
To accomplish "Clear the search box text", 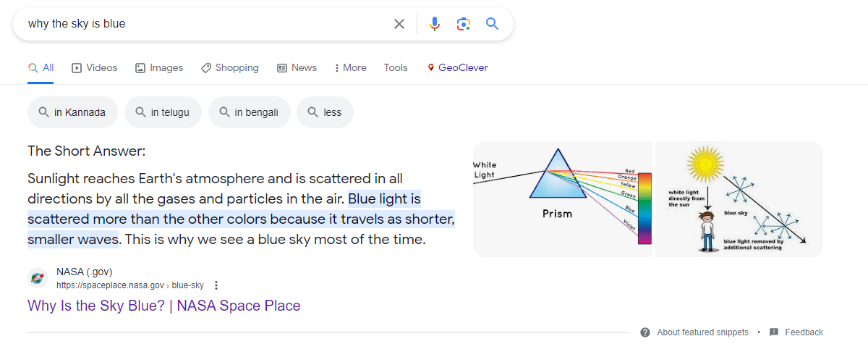I will [399, 24].
